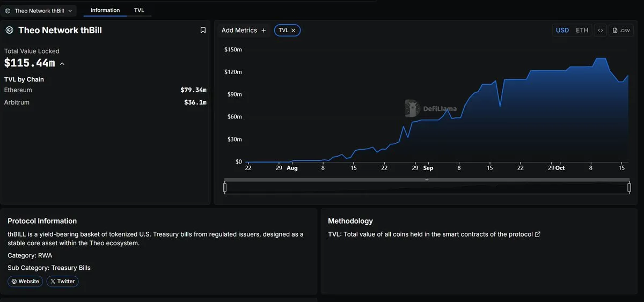The image size is (644, 302).
Task: Open the Add Metrics selector
Action: tap(239, 31)
